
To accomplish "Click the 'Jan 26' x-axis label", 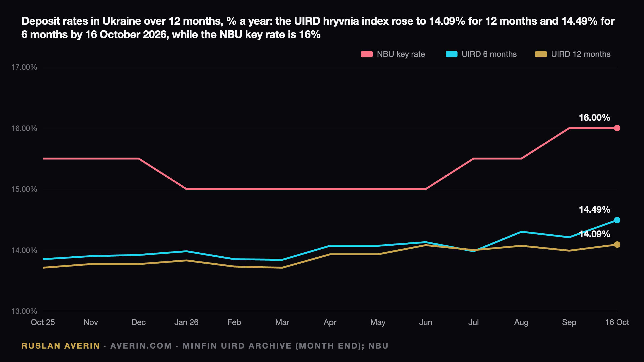I will (x=186, y=322).
